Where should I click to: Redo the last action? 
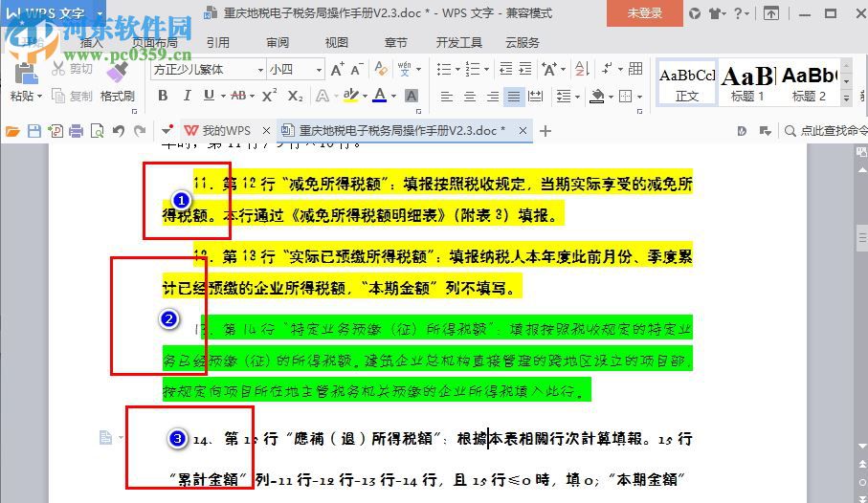tap(140, 131)
